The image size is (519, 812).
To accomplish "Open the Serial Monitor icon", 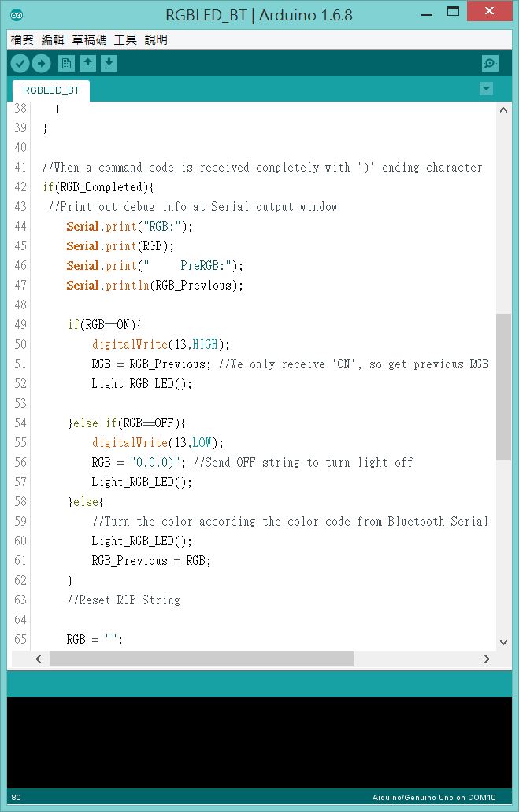I will [x=490, y=64].
